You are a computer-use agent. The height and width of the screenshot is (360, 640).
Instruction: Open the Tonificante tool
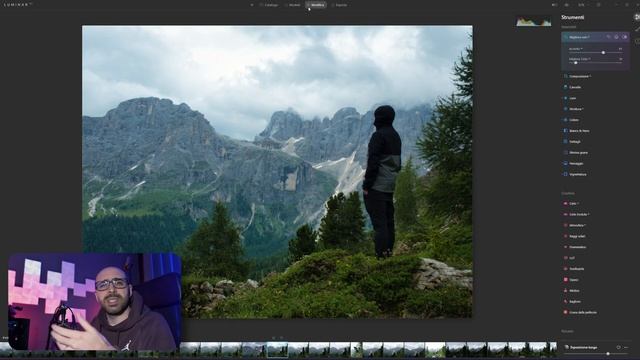coord(574,269)
